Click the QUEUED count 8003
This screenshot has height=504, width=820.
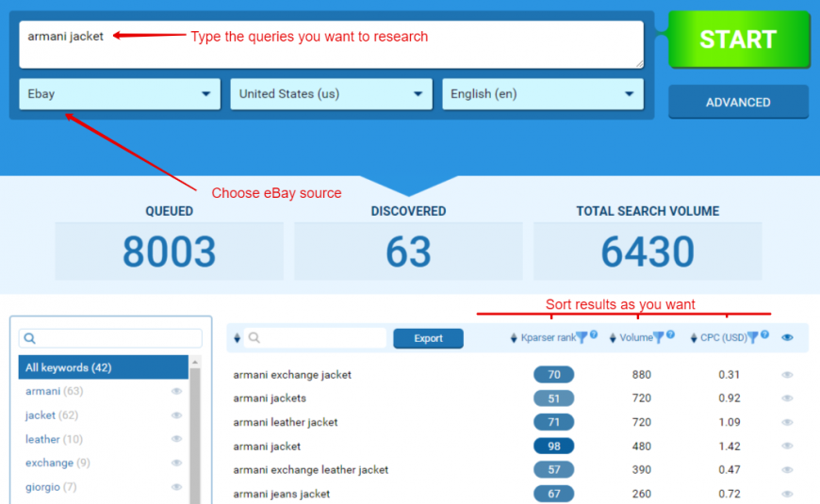pyautogui.click(x=170, y=252)
